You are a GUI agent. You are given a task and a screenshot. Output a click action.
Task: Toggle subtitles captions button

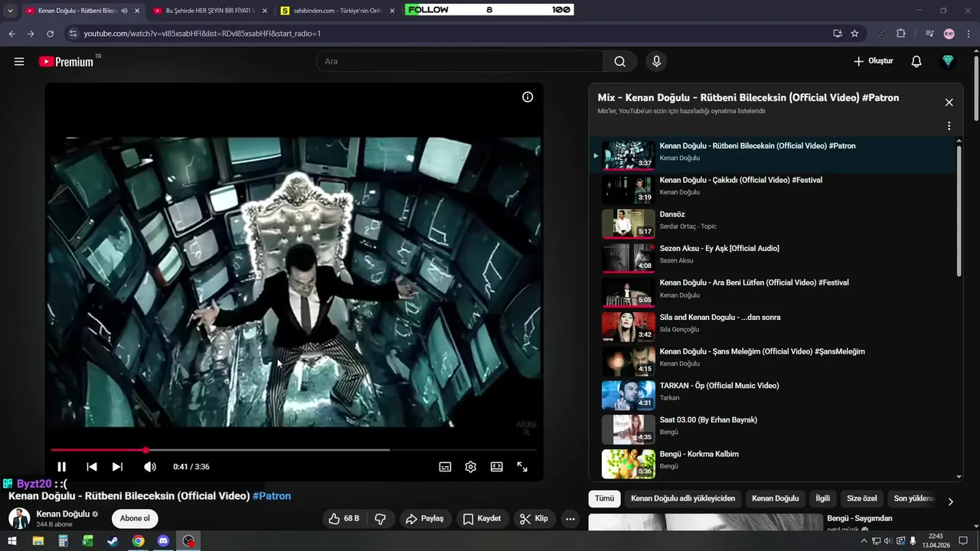pos(445,467)
